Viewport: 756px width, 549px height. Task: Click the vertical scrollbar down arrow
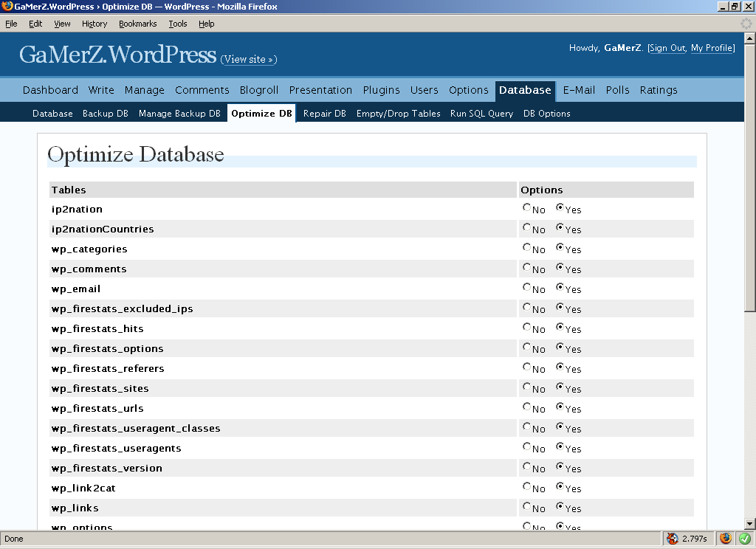tap(750, 524)
